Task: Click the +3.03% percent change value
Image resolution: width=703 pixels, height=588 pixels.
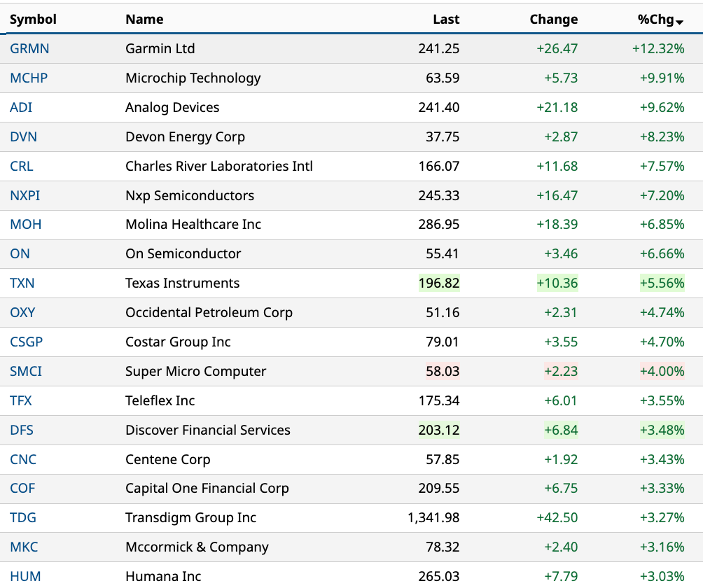Action: click(662, 576)
